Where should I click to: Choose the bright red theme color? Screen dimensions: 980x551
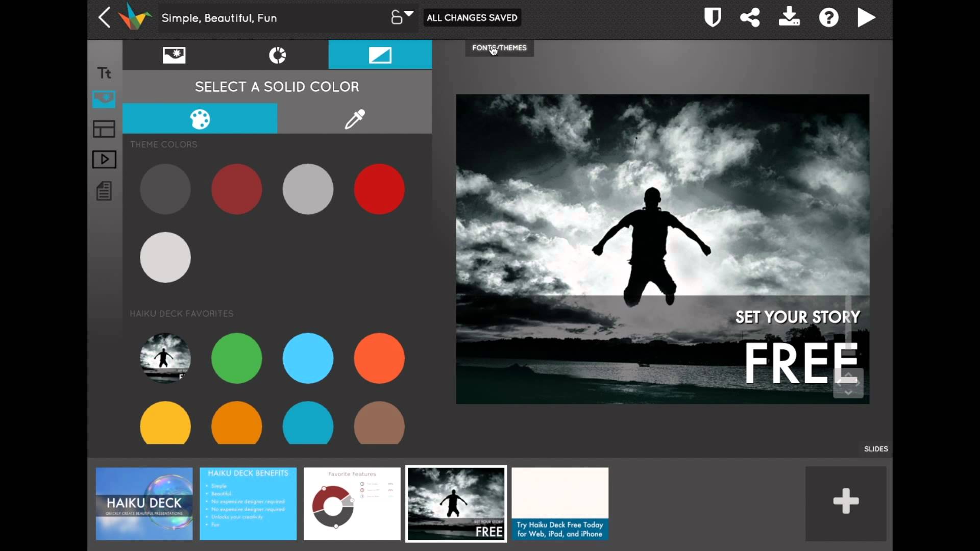pyautogui.click(x=379, y=189)
